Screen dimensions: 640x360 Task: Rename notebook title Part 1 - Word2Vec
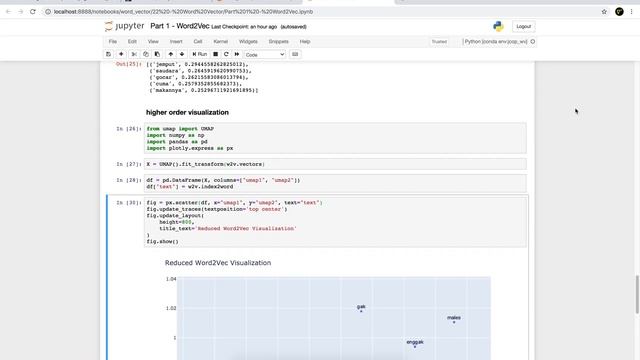click(x=180, y=26)
